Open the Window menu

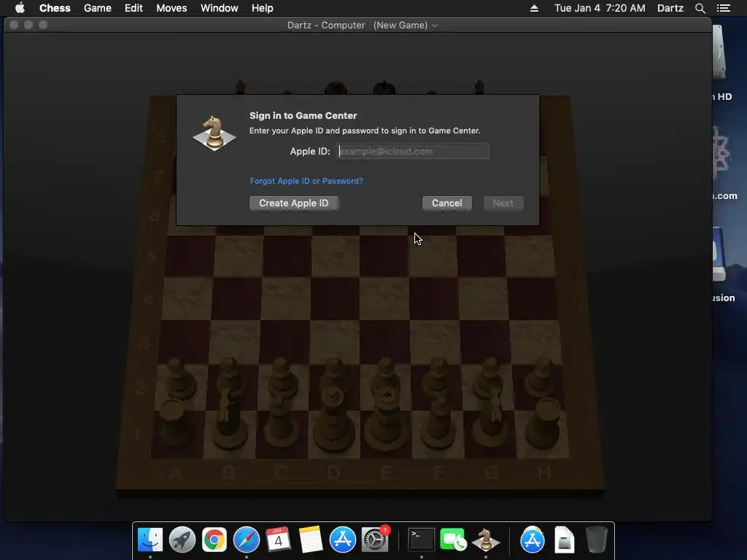(219, 8)
